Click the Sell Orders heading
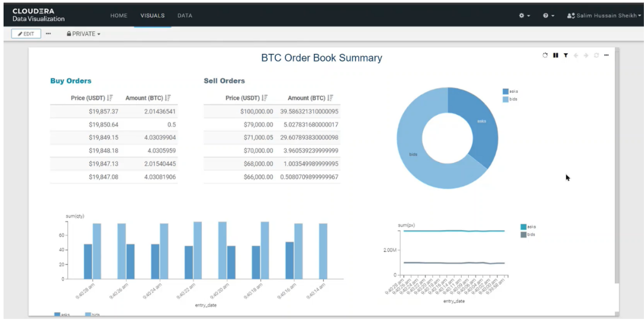 coord(224,81)
